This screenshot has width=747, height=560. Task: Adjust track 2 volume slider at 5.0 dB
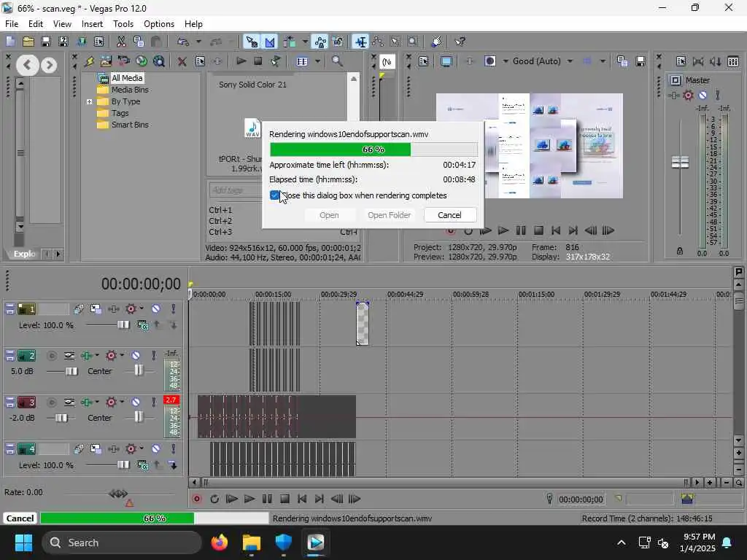click(71, 371)
